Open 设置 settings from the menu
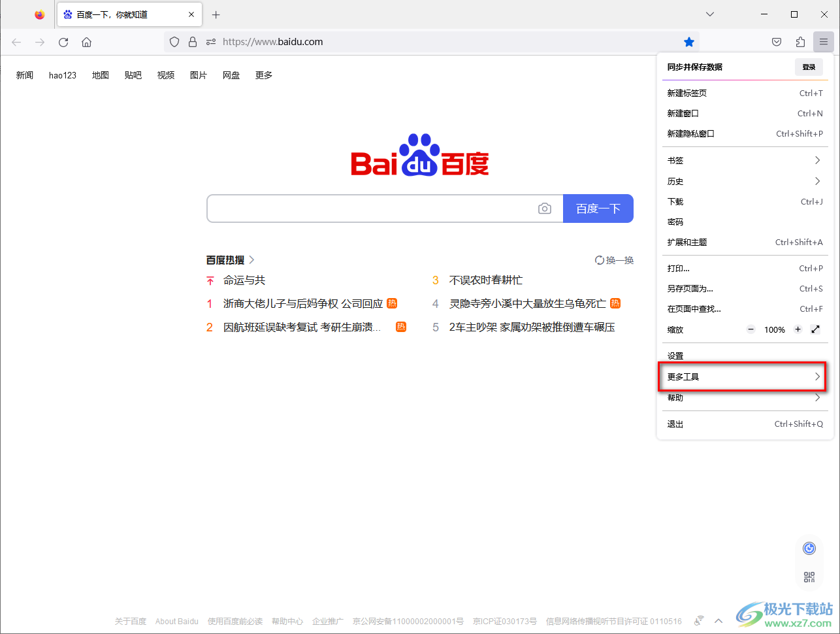Screen dimensions: 840x634 point(745,356)
